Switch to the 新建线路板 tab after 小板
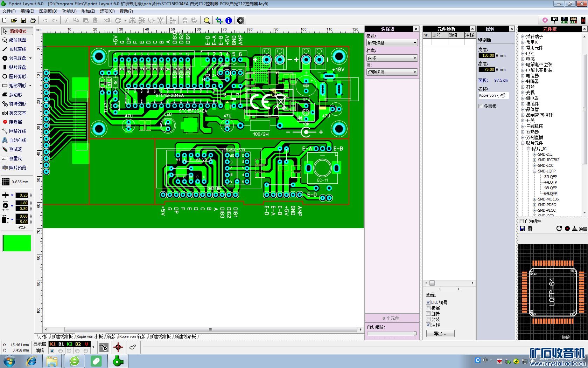 coord(62,336)
